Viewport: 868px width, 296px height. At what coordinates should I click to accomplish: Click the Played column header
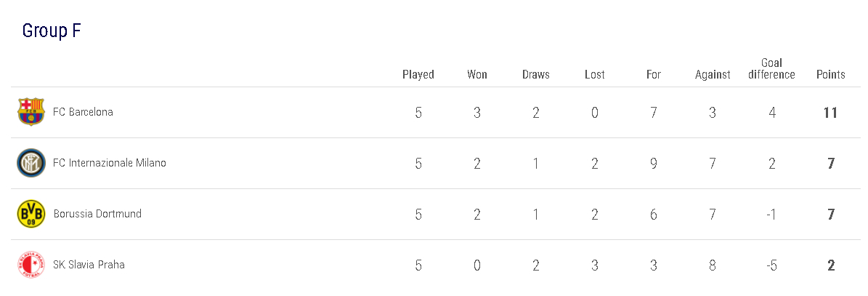(x=418, y=74)
